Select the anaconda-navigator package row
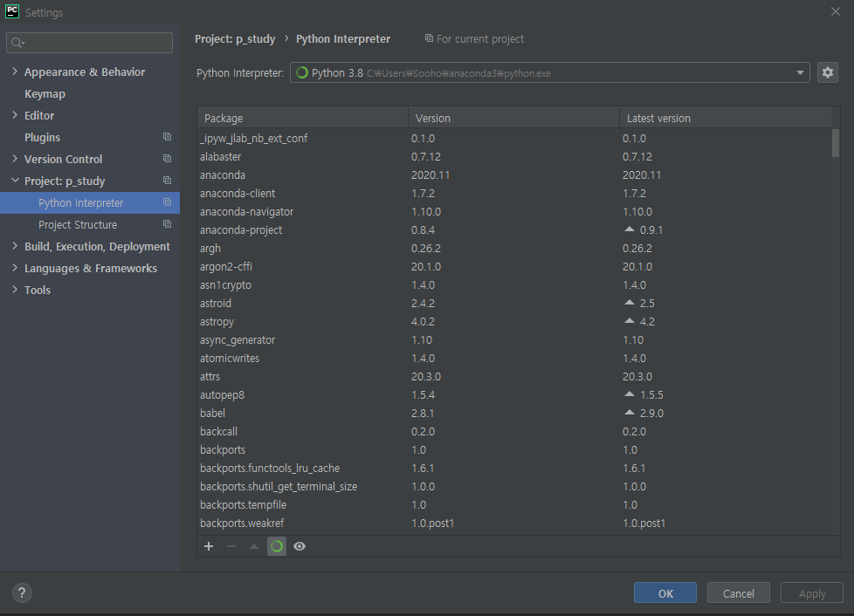The image size is (854, 616). [514, 211]
